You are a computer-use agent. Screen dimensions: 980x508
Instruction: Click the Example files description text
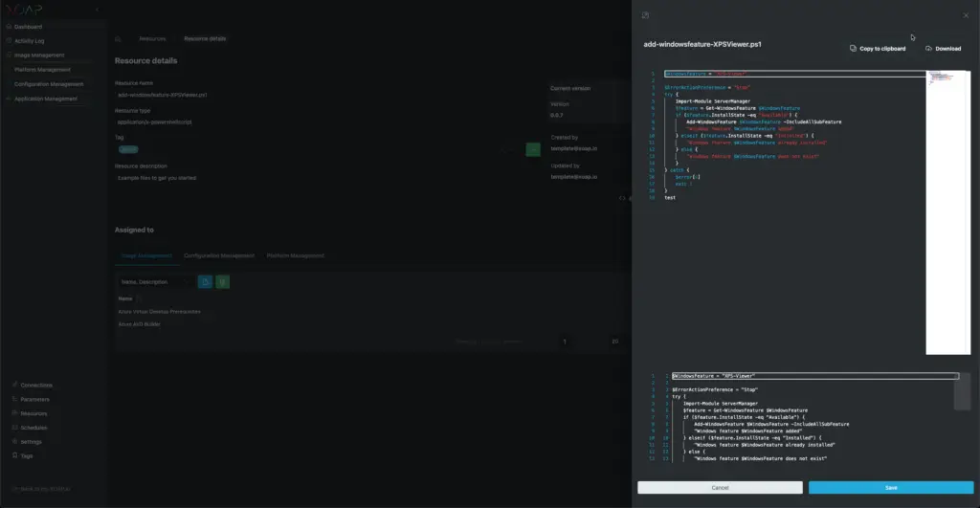(x=157, y=178)
